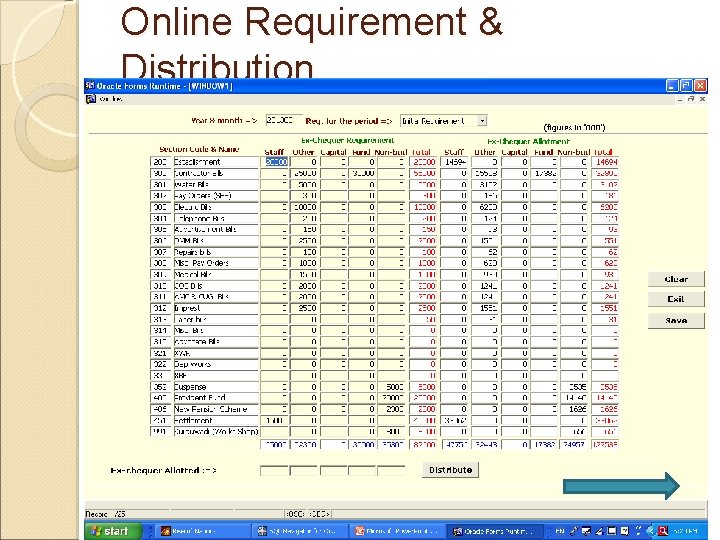720x540 pixels.
Task: Click the Exit button
Action: tap(676, 299)
